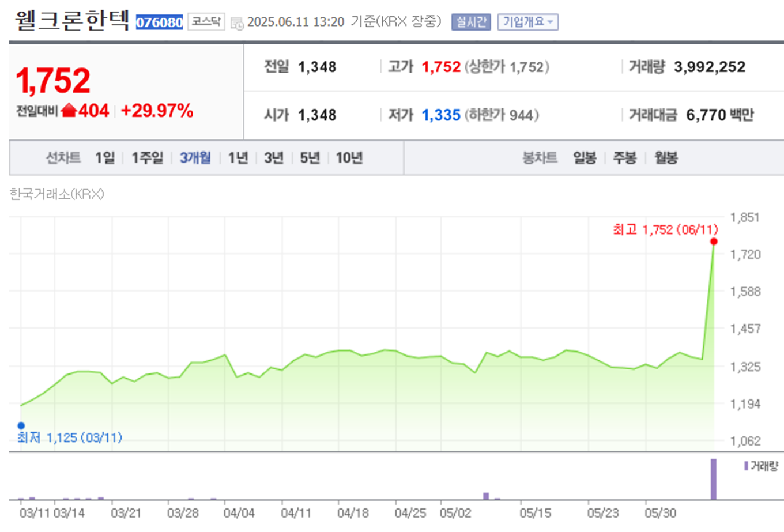Click the 거래대금 value 6,770 백만
This screenshot has width=784, height=532.
click(x=720, y=115)
